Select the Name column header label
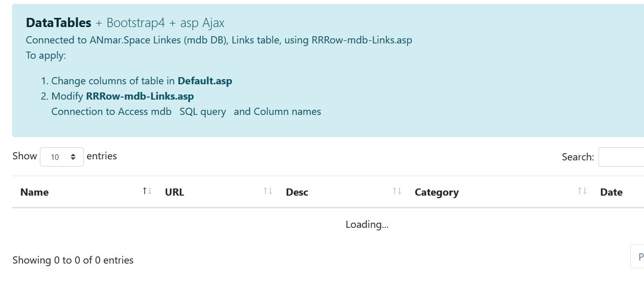This screenshot has width=644, height=285. (x=35, y=193)
